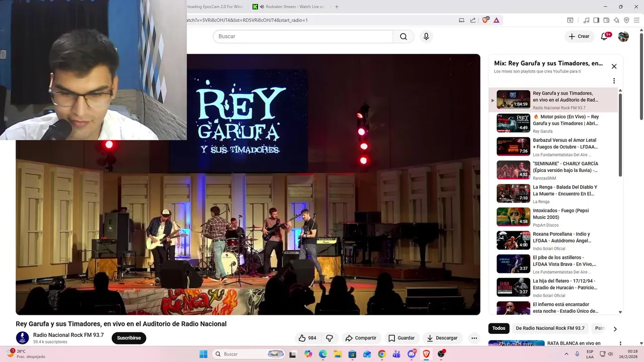Play 'Roxana Porcellana - Indio y LFDAA' item
The height and width of the screenshot is (362, 644).
[x=553, y=241]
